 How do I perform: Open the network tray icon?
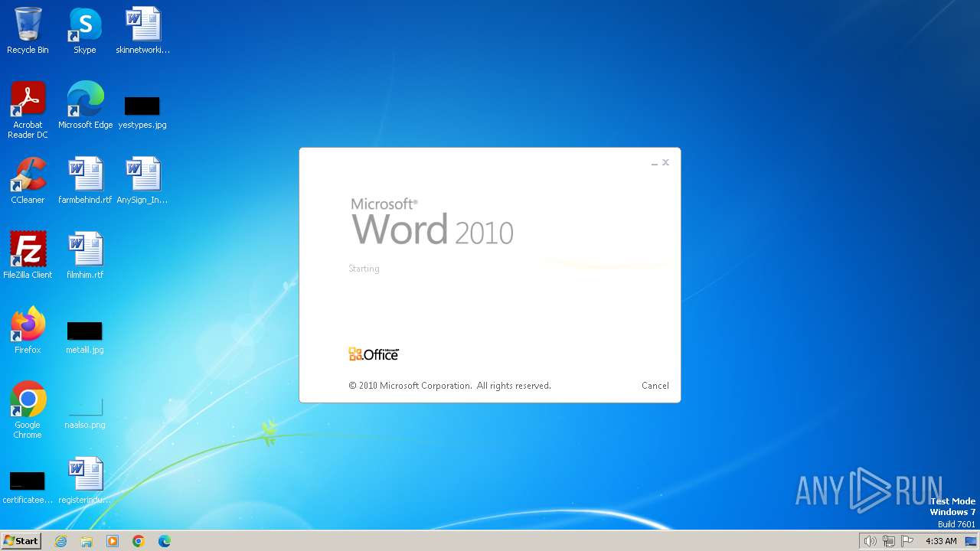pyautogui.click(x=889, y=541)
